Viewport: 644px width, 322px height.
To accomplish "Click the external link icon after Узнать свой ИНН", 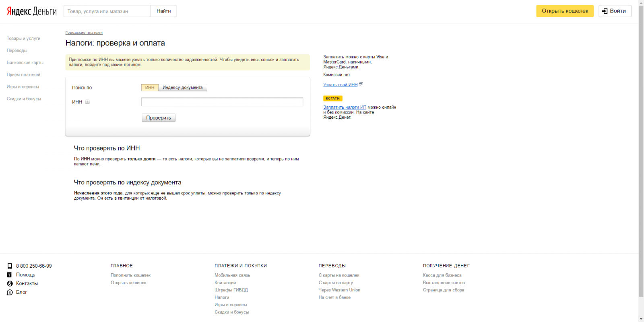I will point(361,85).
